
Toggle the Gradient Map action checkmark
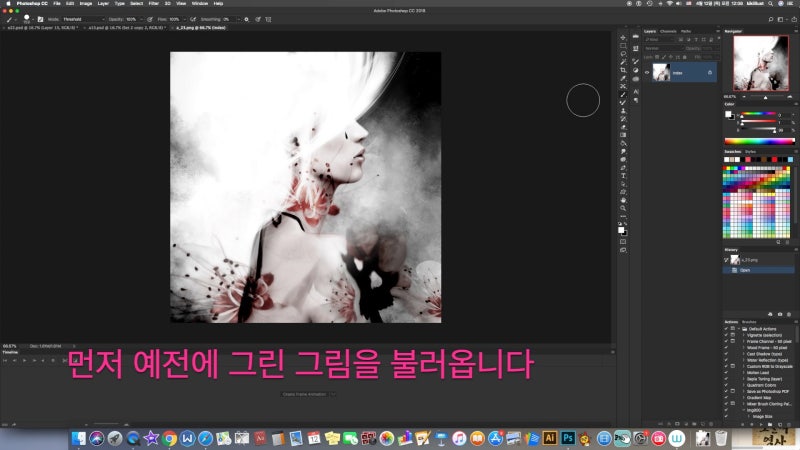[x=726, y=397]
